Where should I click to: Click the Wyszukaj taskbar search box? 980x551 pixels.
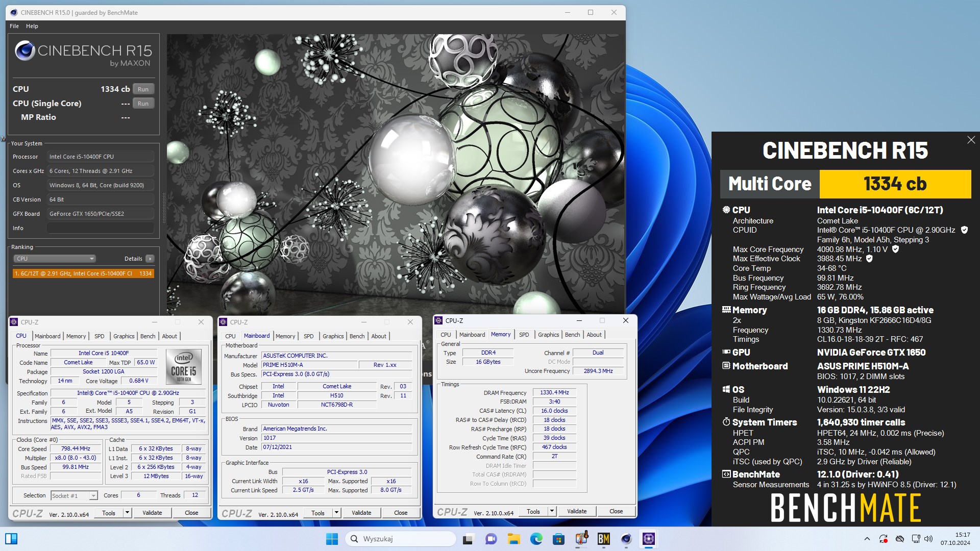point(400,539)
